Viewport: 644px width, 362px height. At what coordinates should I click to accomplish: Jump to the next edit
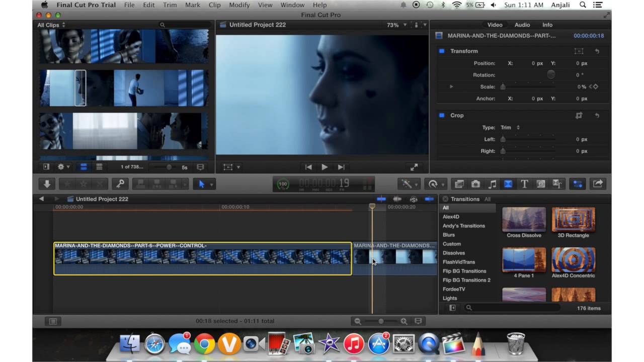341,167
